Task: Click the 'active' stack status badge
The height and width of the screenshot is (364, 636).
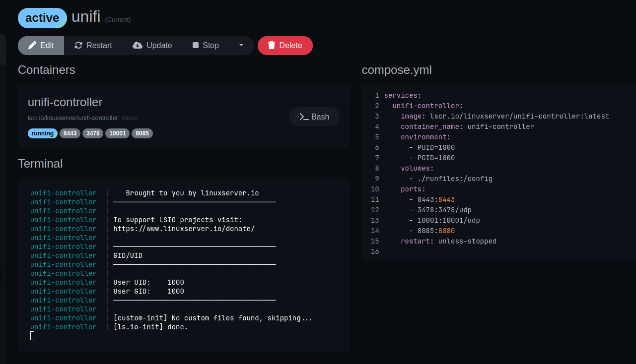Action: click(x=42, y=18)
